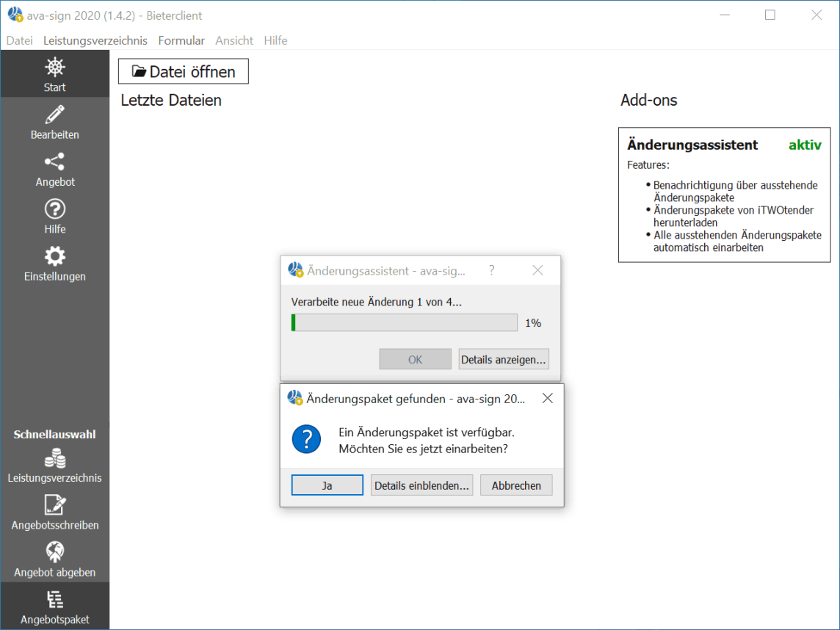
Task: Minimize the ava-sign main window
Action: 725,15
